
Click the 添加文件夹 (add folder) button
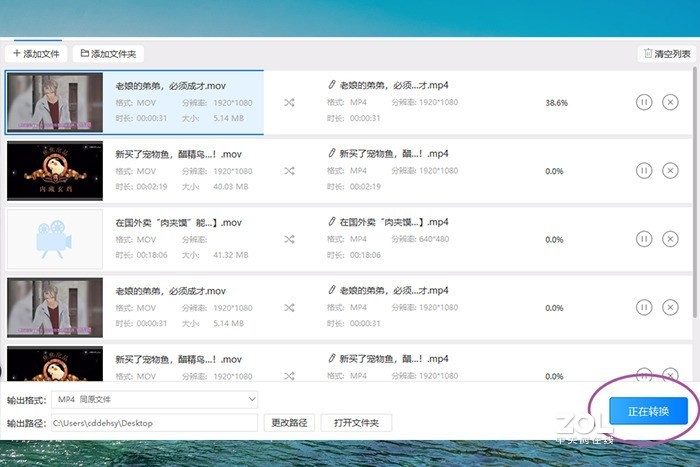coord(108,54)
